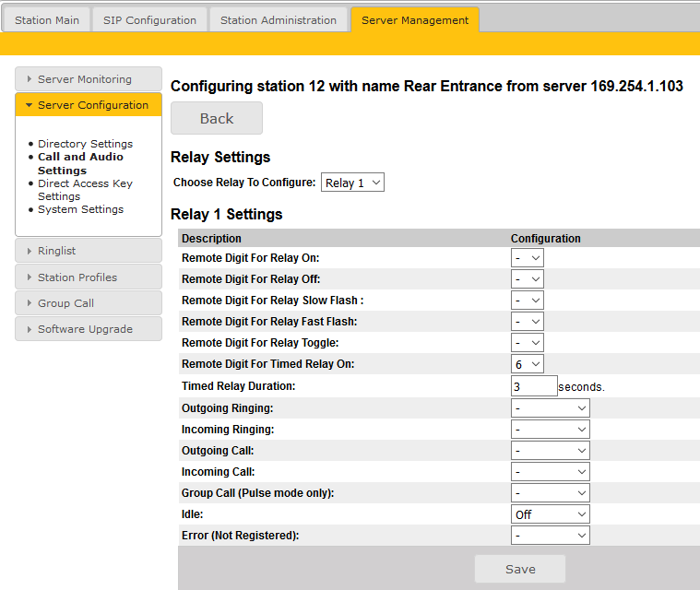This screenshot has width=700, height=590.
Task: Save the relay settings
Action: tap(520, 569)
